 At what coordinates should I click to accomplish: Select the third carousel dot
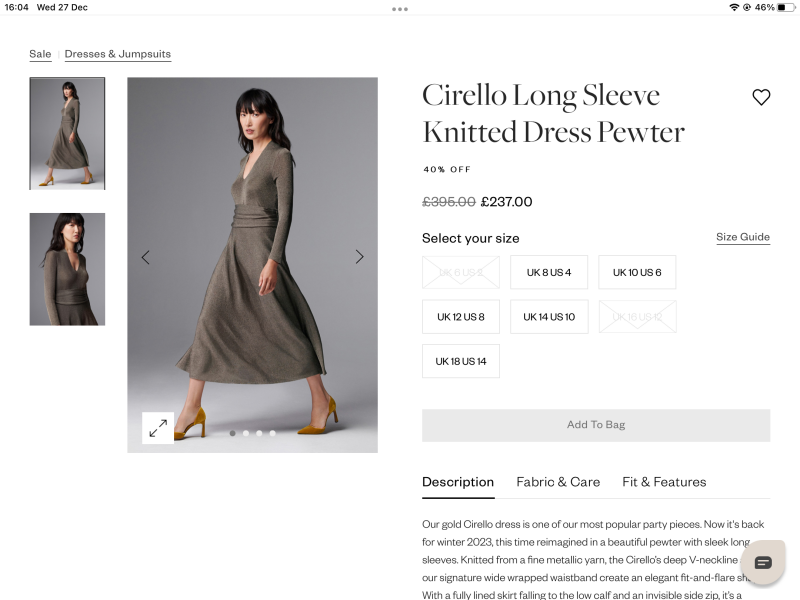coord(259,433)
